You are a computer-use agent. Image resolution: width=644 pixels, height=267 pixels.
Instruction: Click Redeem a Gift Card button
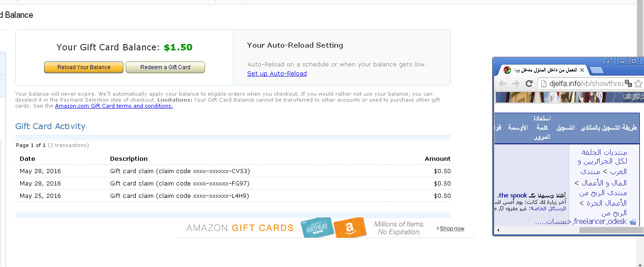[x=165, y=67]
